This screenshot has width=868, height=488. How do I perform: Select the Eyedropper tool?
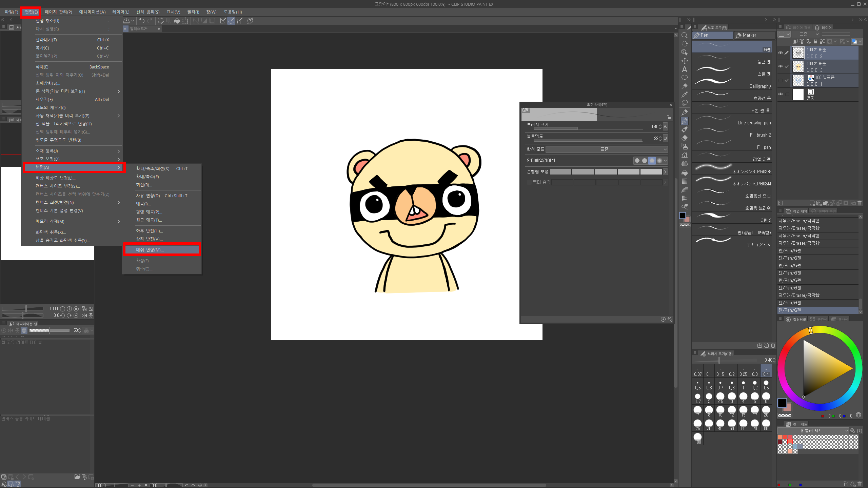(x=685, y=95)
